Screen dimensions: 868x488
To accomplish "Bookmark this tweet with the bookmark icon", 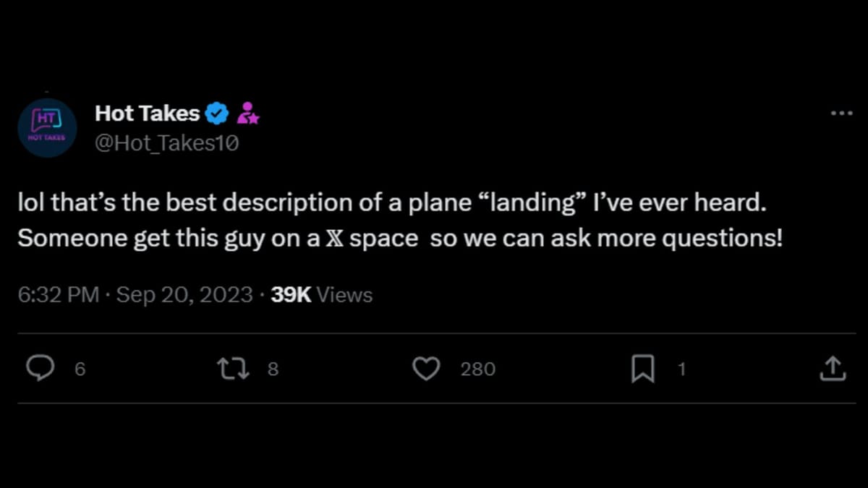I will tap(642, 369).
